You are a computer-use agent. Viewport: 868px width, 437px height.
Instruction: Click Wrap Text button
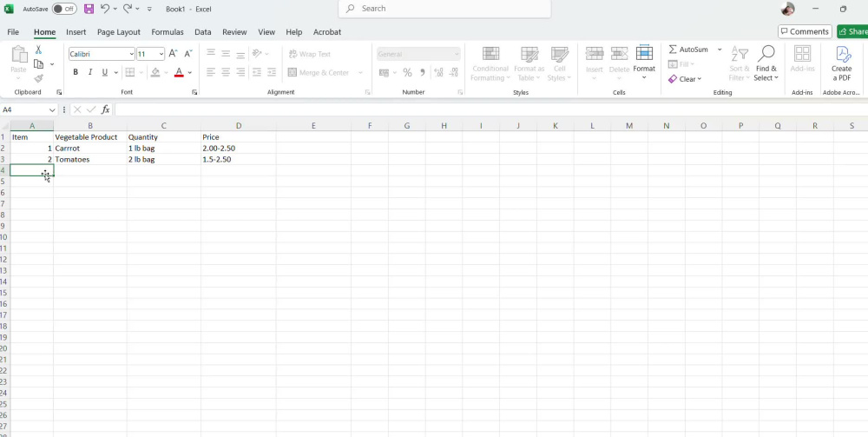click(310, 54)
